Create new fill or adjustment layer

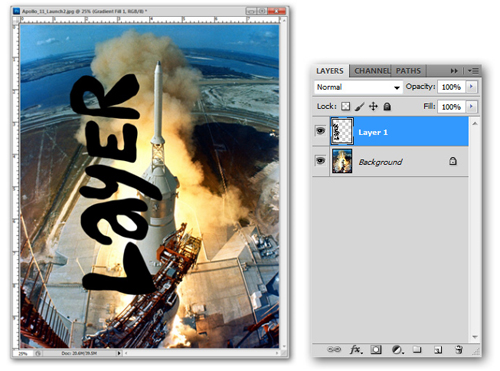tap(397, 350)
